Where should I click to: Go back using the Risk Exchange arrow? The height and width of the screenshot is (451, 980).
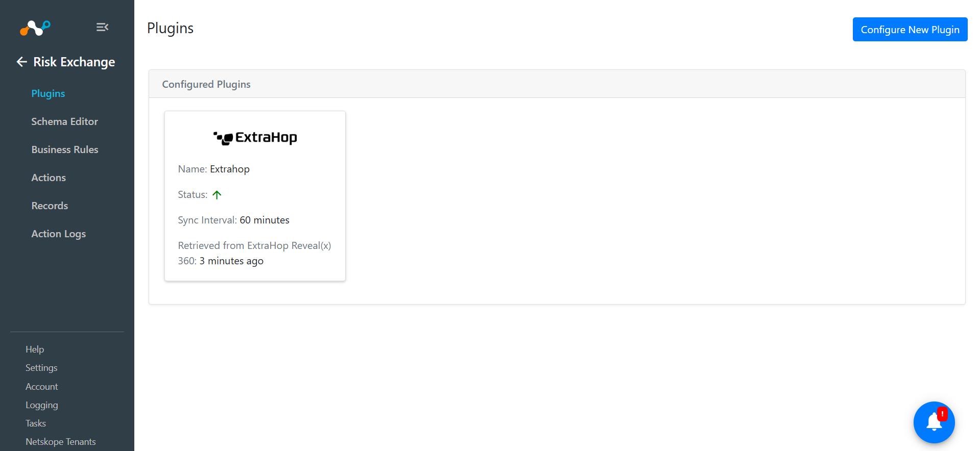(21, 62)
